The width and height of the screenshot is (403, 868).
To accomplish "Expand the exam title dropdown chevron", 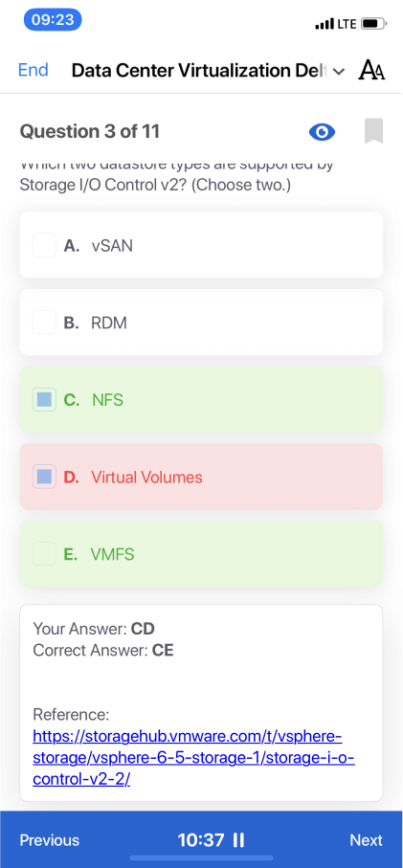I will coord(340,72).
